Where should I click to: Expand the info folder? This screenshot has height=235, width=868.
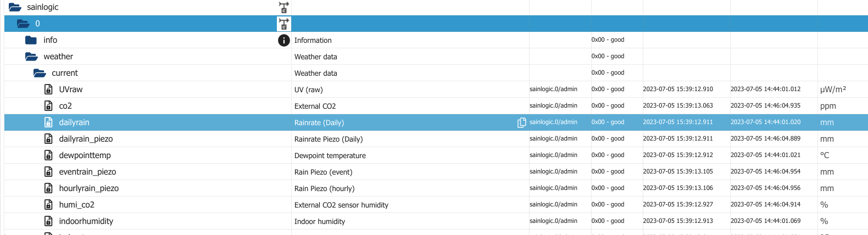(31, 40)
